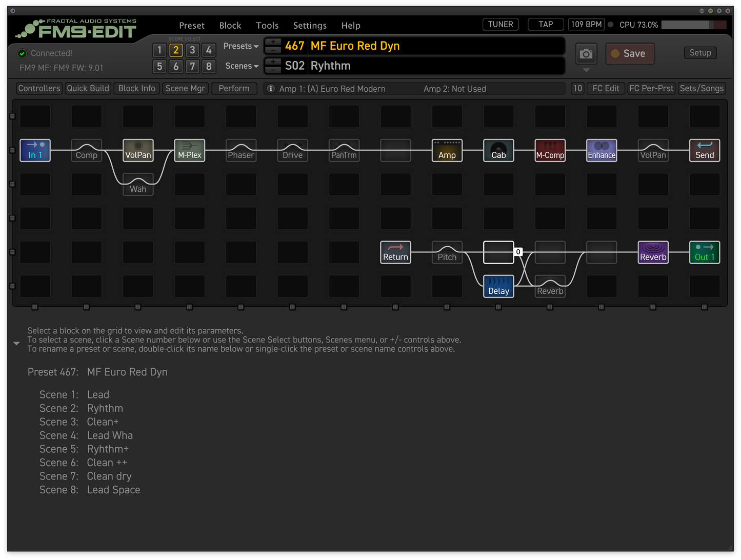Screen dimensions: 741x560
Task: Open the Scenes dropdown
Action: click(241, 66)
